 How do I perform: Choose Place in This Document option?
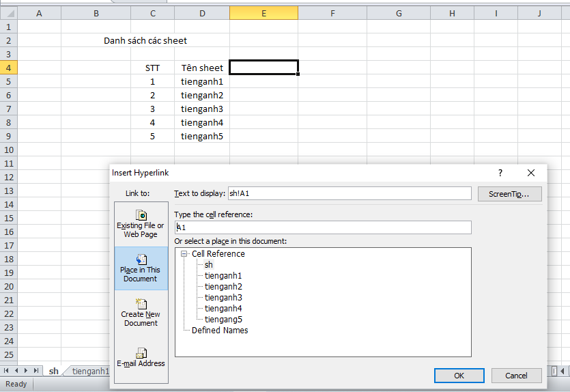141,268
